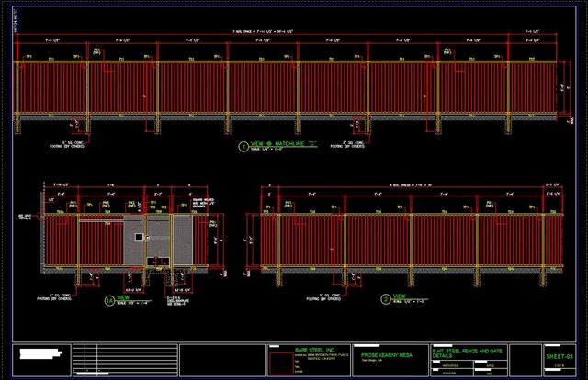Select concrete footing note under gate elevation
The width and height of the screenshot is (588, 380).
pyautogui.click(x=62, y=296)
